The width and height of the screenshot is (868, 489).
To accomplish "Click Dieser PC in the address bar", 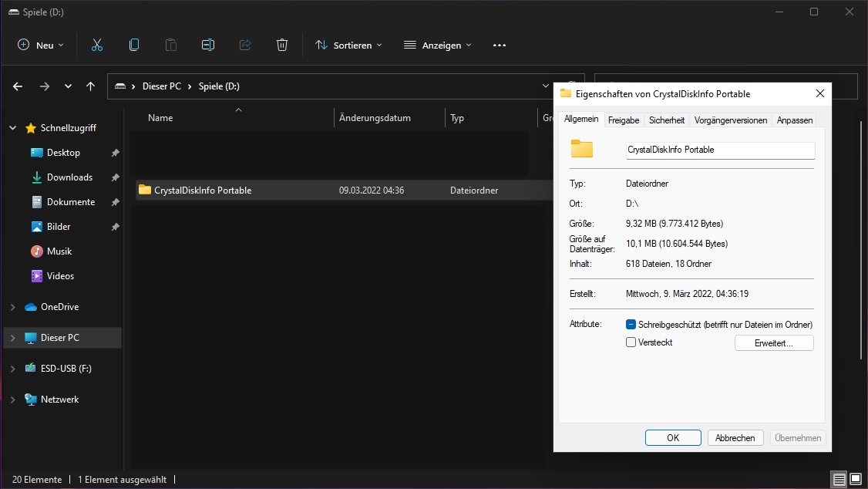I will (162, 86).
